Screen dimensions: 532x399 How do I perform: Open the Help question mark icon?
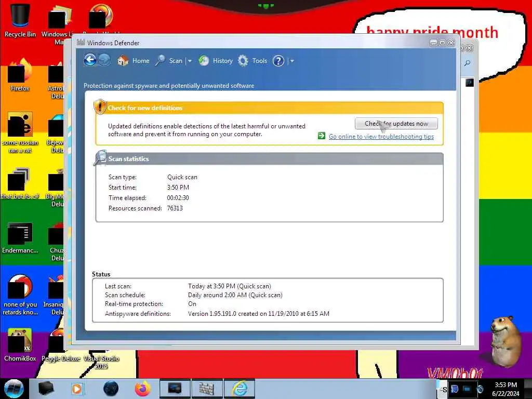tap(278, 61)
